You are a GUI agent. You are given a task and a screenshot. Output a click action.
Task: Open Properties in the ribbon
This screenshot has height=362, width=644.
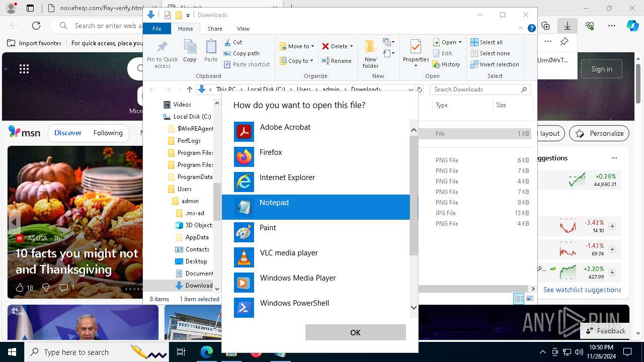pyautogui.click(x=416, y=54)
